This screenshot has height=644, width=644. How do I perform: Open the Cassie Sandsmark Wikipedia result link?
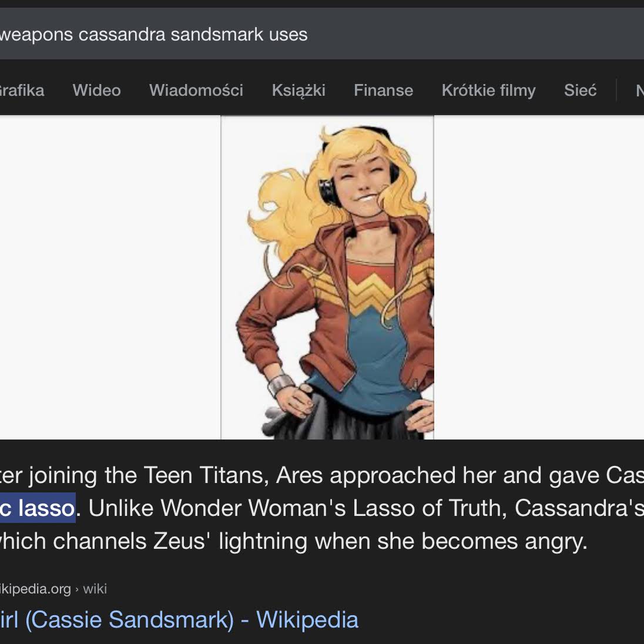pos(179,619)
